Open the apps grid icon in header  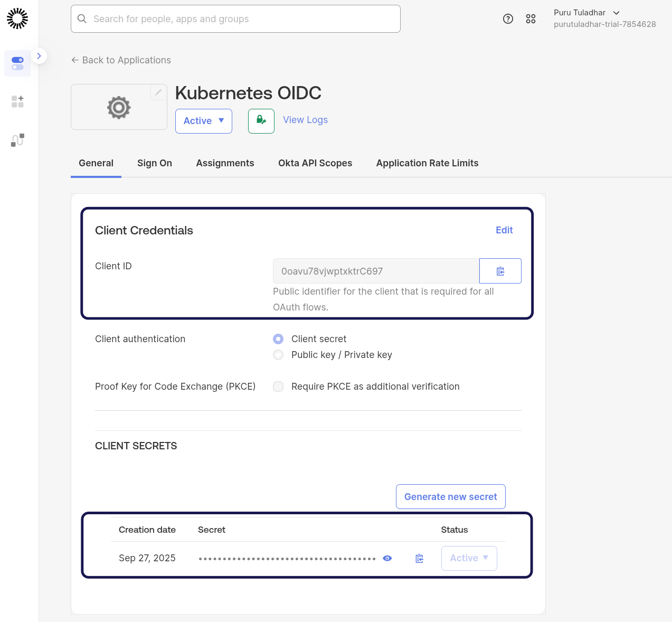tap(531, 19)
